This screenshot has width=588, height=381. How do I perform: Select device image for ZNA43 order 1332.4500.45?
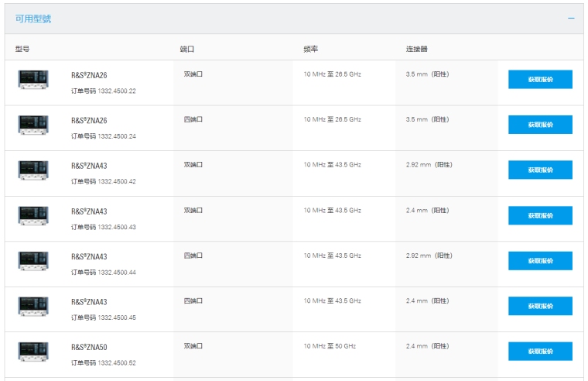click(x=33, y=306)
